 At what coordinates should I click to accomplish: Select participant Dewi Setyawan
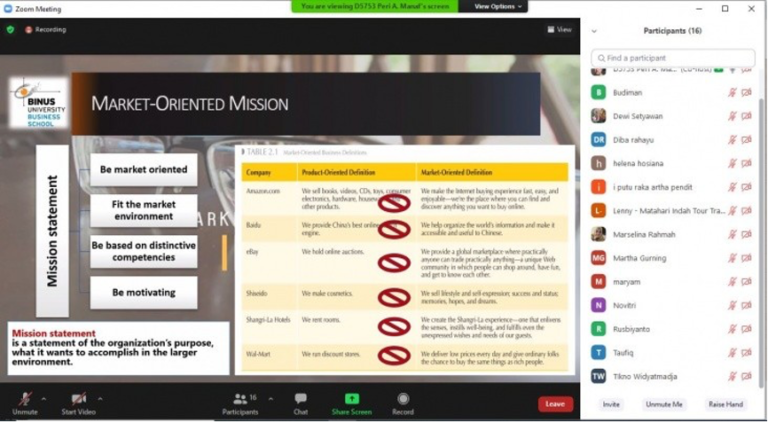point(671,116)
